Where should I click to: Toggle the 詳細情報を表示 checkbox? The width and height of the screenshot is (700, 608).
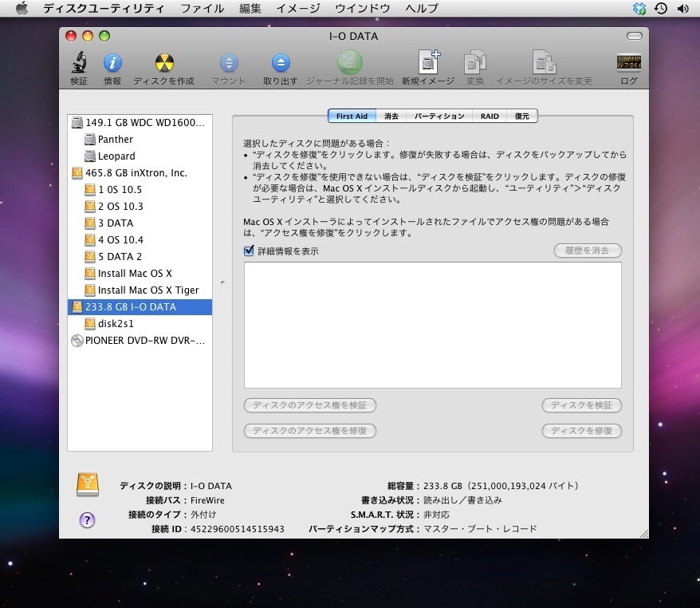tap(250, 251)
